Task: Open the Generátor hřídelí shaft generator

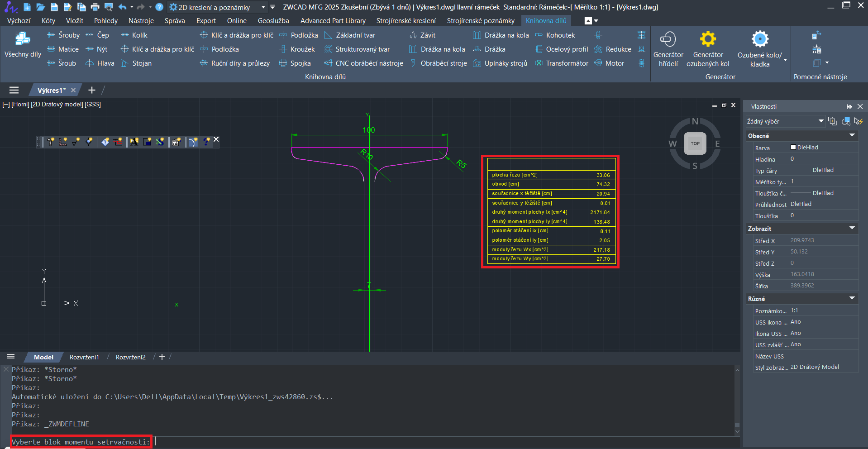Action: click(668, 48)
